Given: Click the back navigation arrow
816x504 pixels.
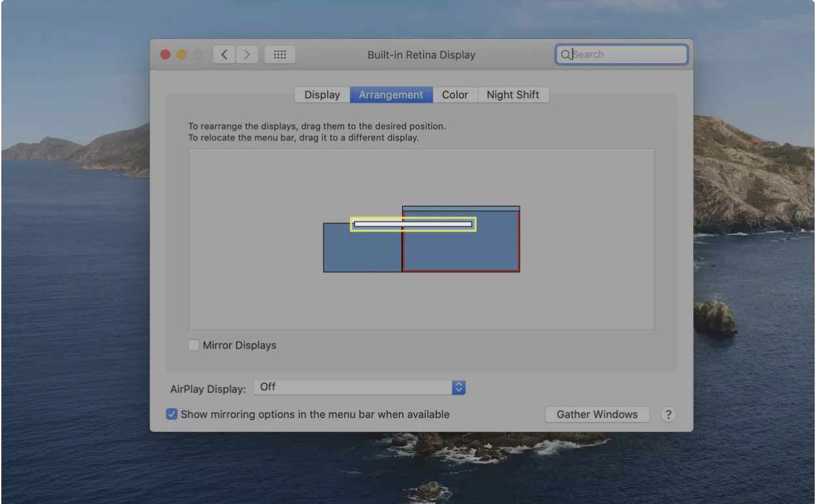Looking at the screenshot, I should tap(224, 55).
